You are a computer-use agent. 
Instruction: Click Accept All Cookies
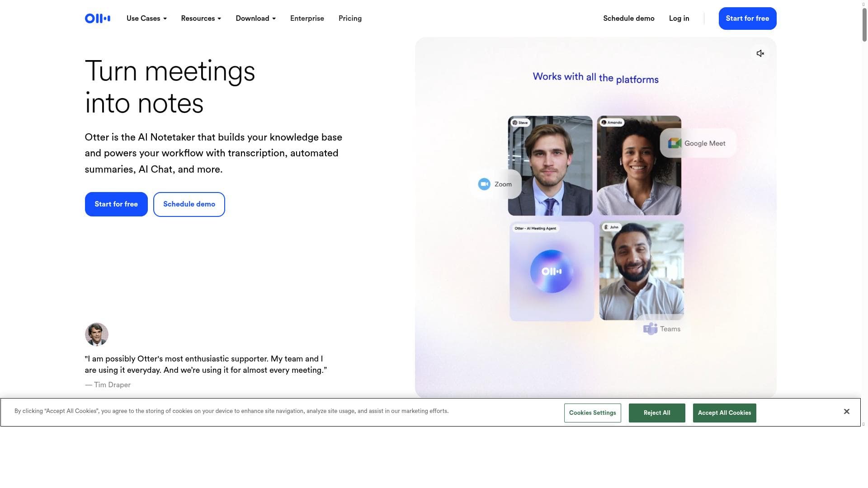coord(724,413)
